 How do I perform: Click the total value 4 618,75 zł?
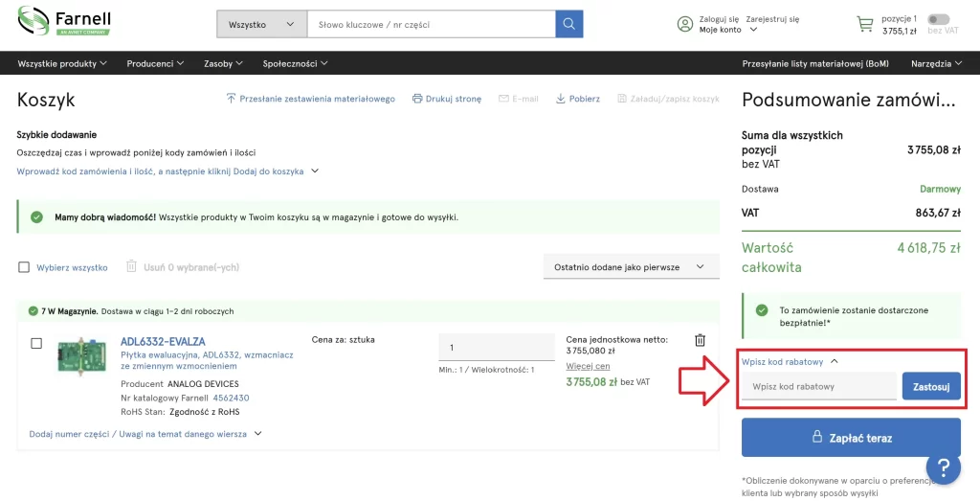pyautogui.click(x=928, y=248)
